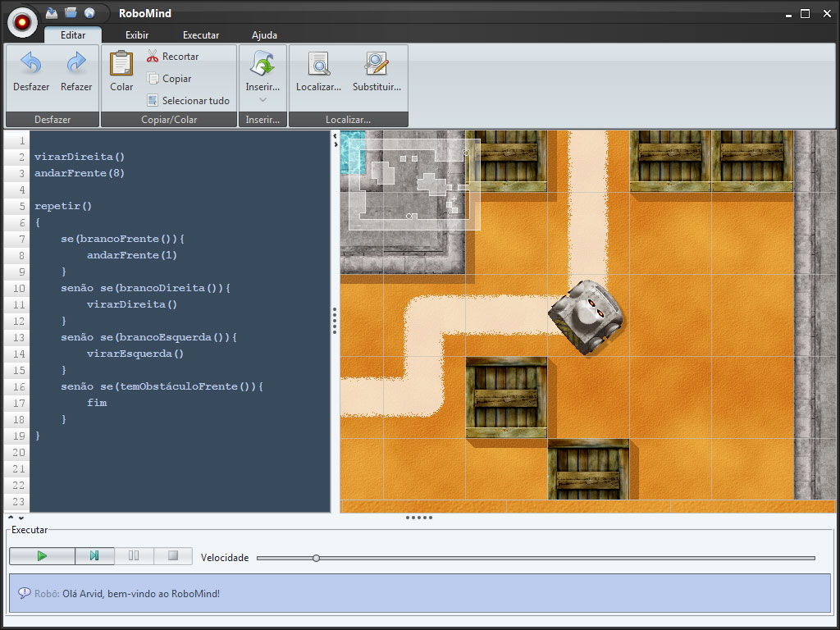Click the Selecionar tudo icon
This screenshot has height=630, width=840.
click(x=153, y=101)
